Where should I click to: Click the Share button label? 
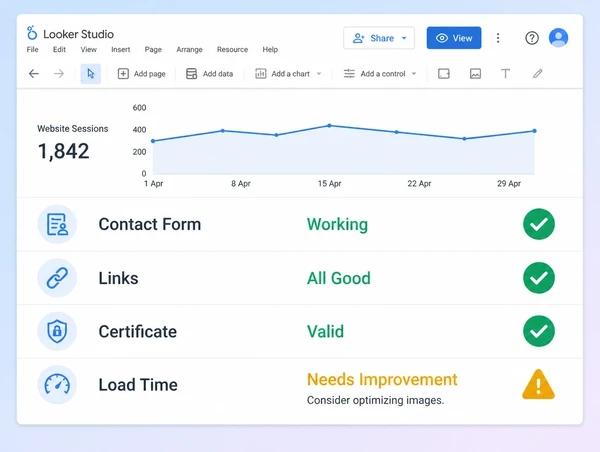[382, 38]
